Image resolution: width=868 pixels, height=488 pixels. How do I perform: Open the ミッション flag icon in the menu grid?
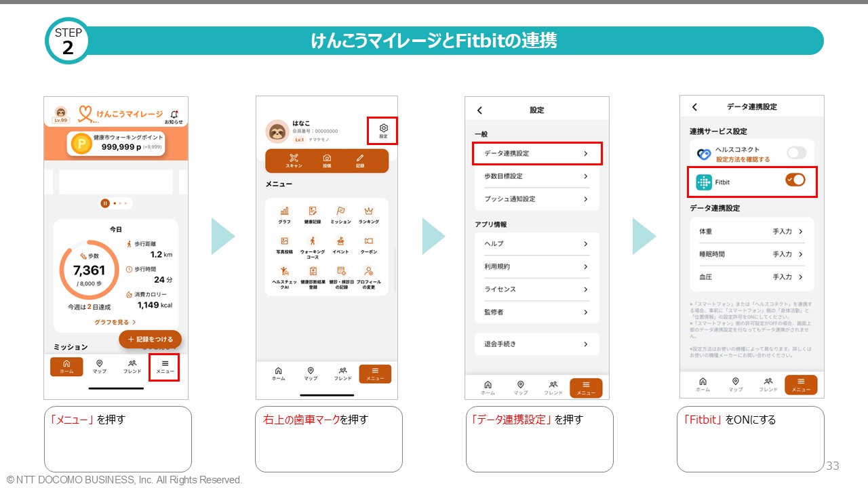tap(340, 215)
